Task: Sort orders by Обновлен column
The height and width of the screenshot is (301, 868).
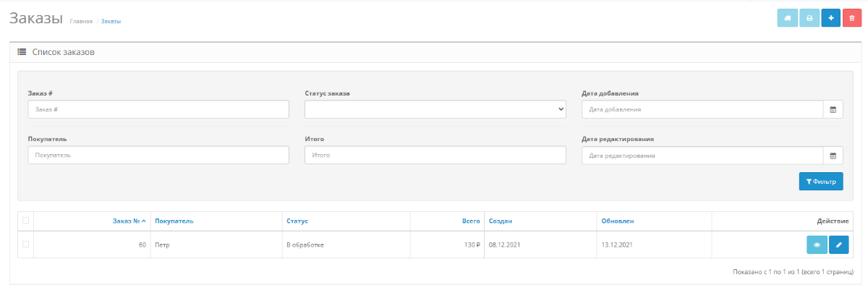Action: [x=618, y=221]
